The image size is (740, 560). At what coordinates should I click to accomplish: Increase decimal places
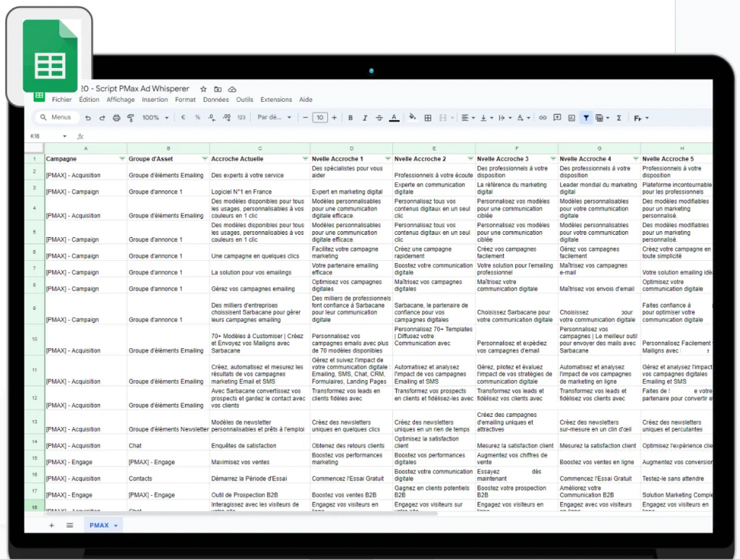[226, 118]
